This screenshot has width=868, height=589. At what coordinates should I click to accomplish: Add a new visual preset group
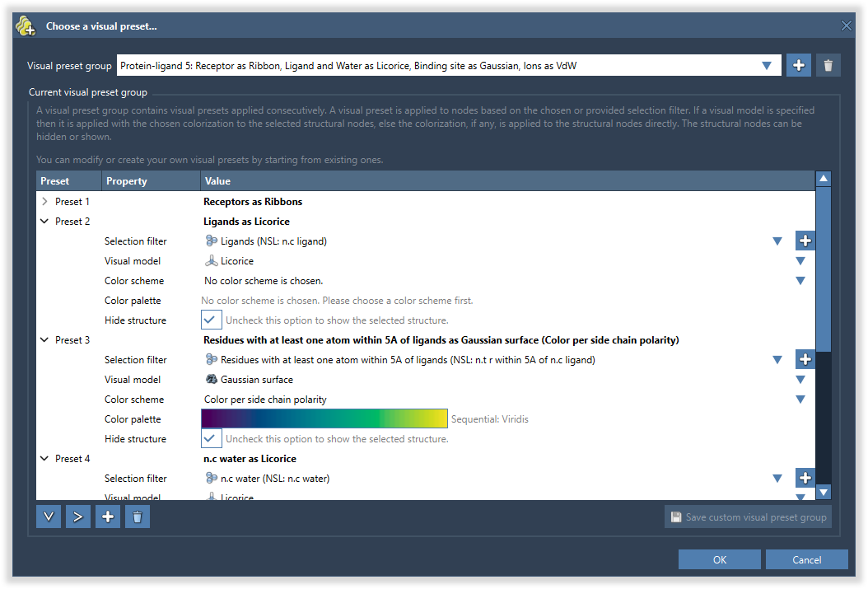[798, 66]
